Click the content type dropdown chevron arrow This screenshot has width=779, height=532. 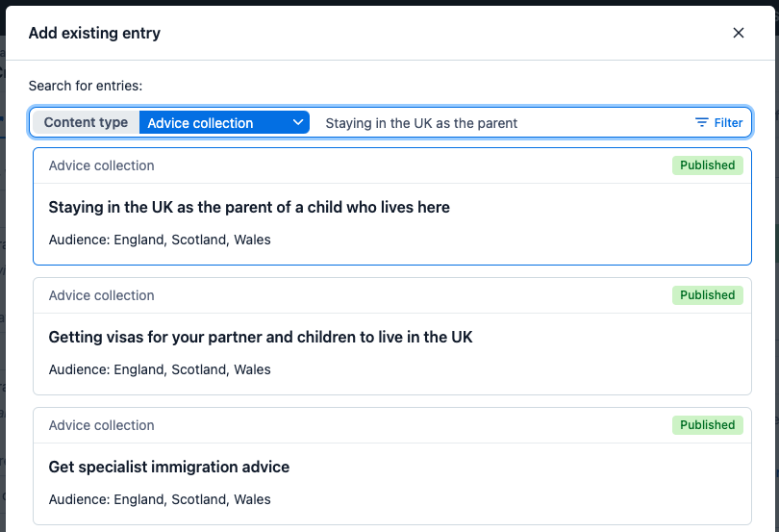click(298, 122)
